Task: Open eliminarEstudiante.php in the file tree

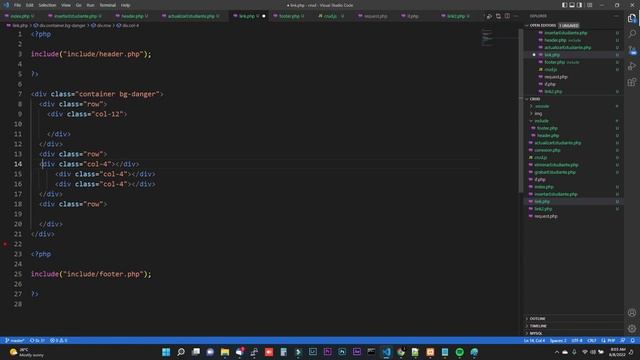Action: 556,165
